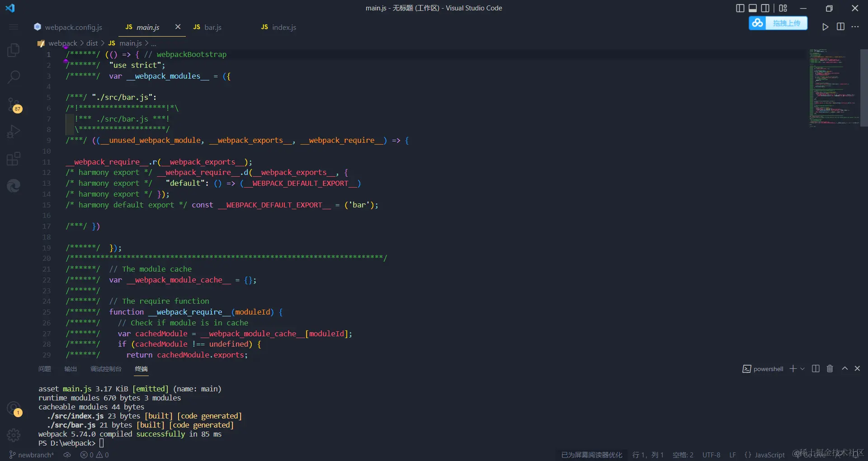Expand the webpack breadcrumb folder
The image size is (868, 461).
click(63, 43)
